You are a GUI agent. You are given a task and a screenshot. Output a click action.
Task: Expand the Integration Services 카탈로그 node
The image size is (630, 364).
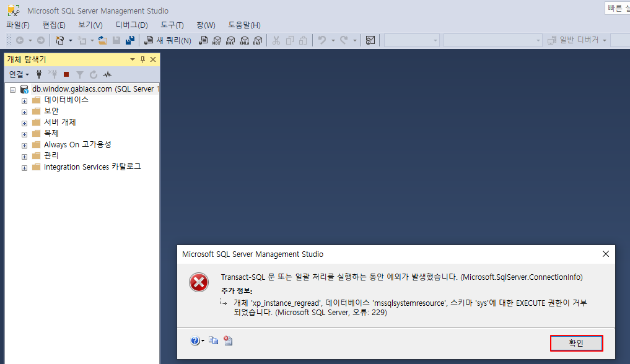click(x=24, y=168)
